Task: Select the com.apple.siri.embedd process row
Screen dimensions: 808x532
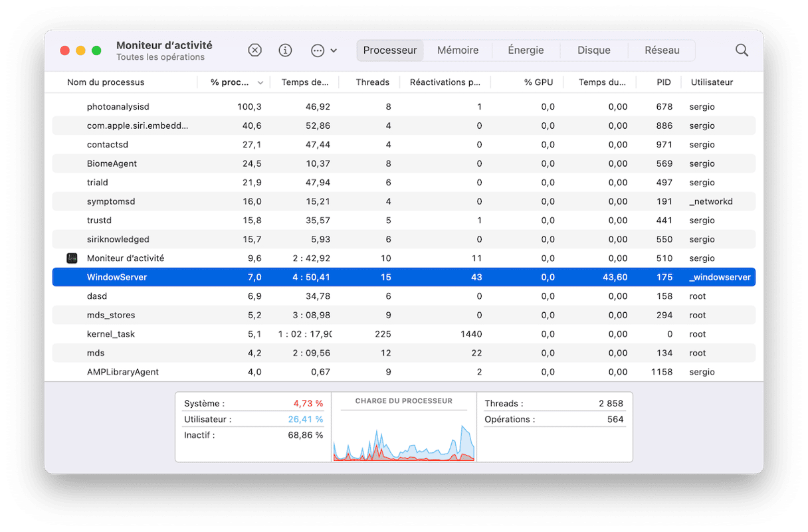Action: click(x=403, y=126)
